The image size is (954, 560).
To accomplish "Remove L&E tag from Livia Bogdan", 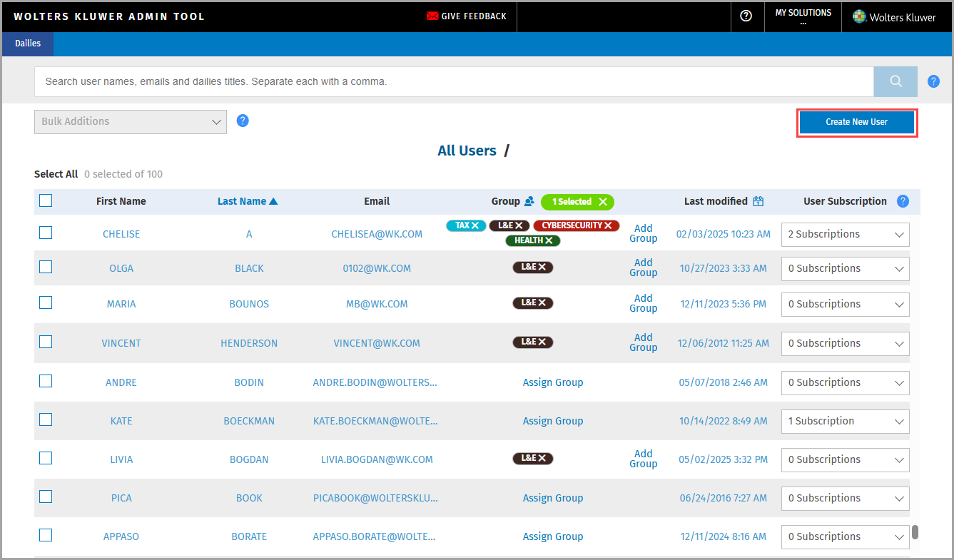I will pyautogui.click(x=542, y=458).
